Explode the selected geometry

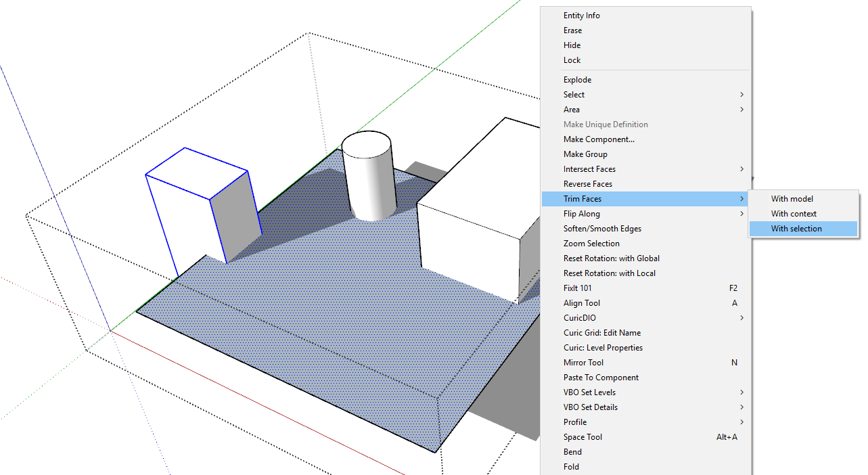click(577, 80)
